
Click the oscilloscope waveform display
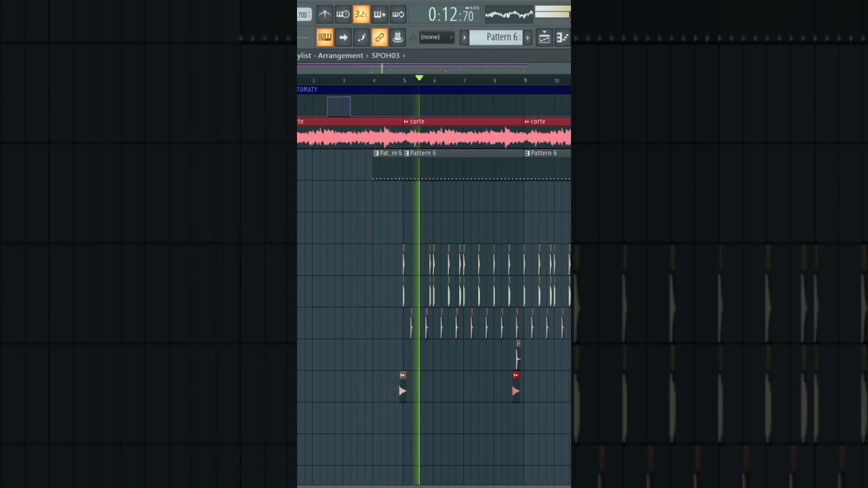point(509,14)
